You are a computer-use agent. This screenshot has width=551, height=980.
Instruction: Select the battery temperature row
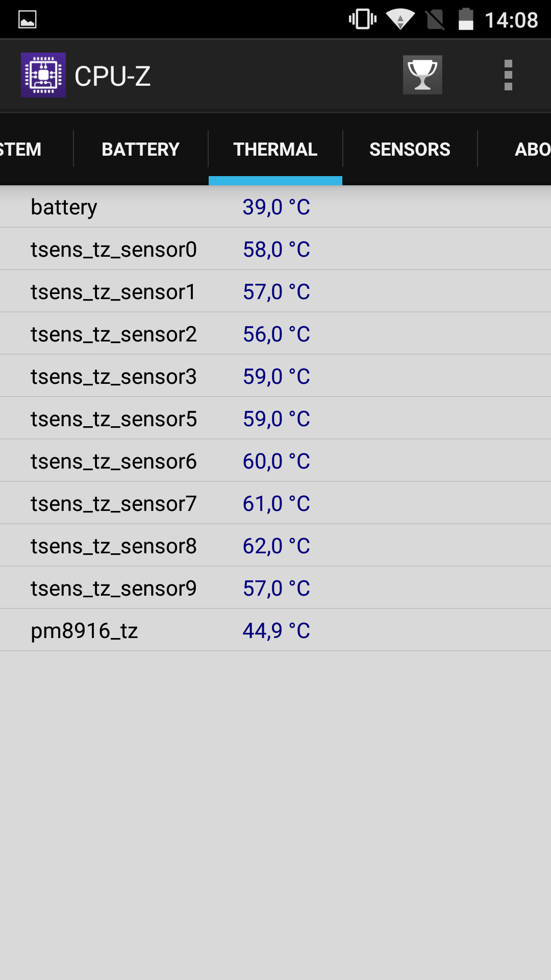275,207
